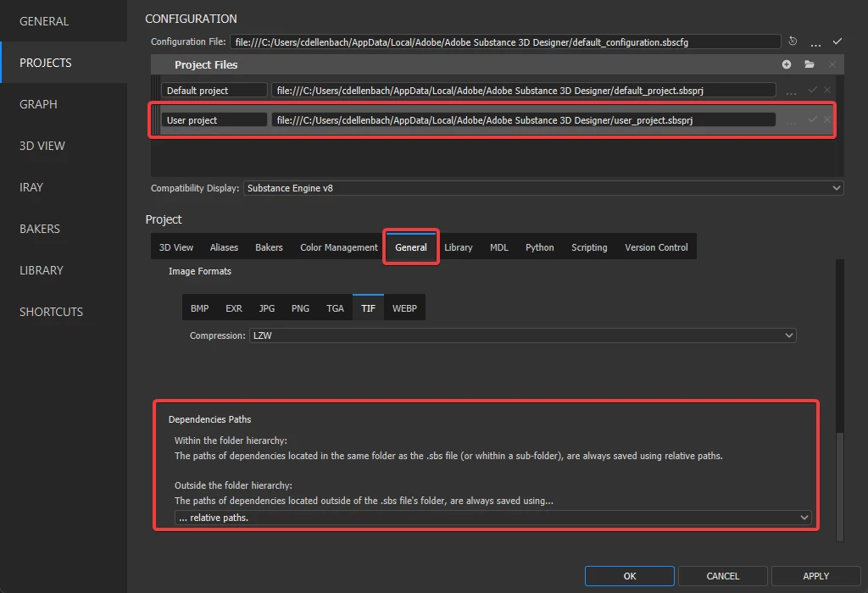Select EXR image format tab
The height and width of the screenshot is (593, 868).
[234, 308]
